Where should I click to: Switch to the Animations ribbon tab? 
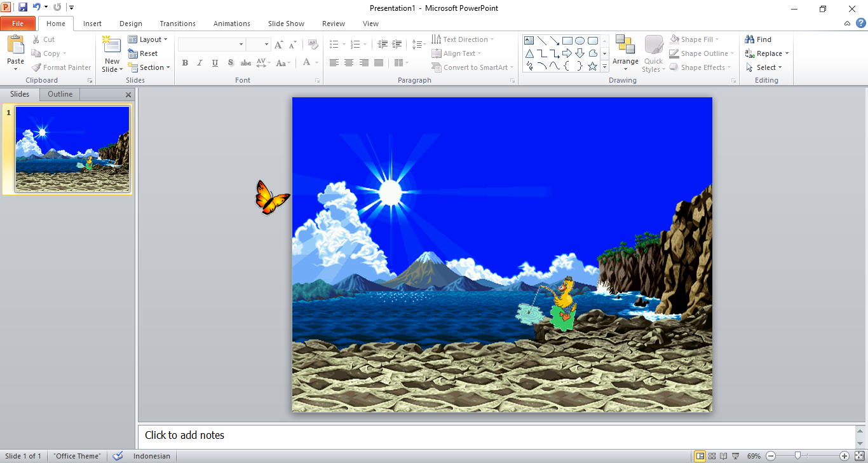click(x=231, y=24)
